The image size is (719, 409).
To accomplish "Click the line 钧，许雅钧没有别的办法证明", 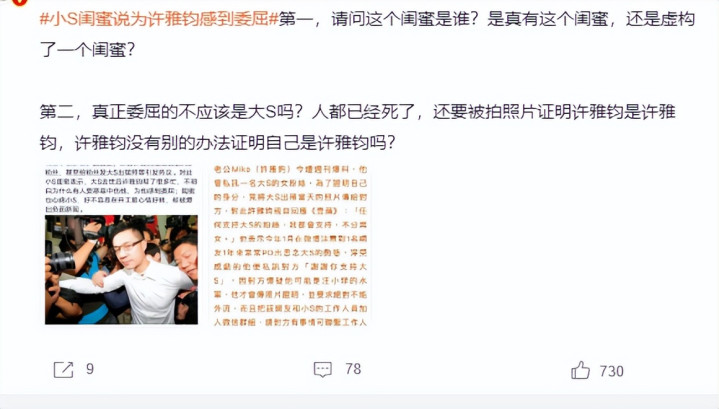I will point(217,143).
